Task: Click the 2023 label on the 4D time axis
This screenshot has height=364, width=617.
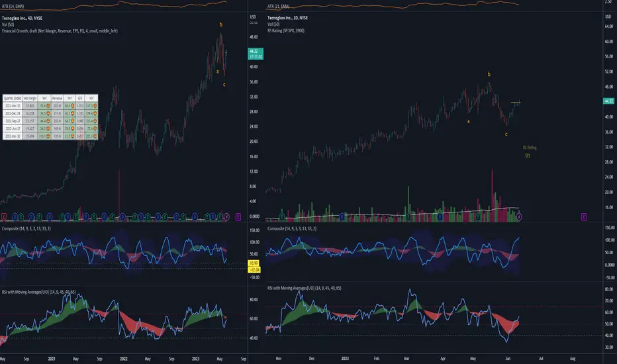Action: click(195, 359)
